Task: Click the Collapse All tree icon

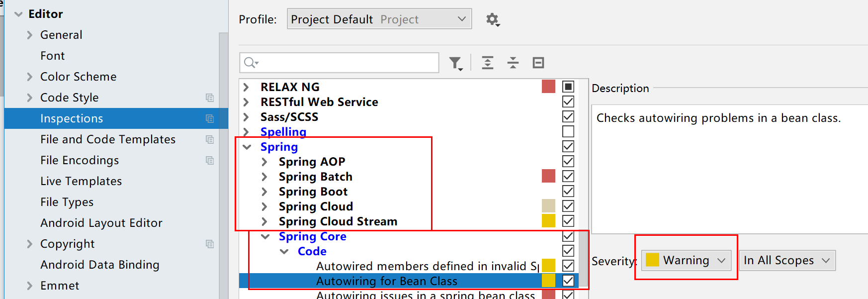Action: point(513,63)
